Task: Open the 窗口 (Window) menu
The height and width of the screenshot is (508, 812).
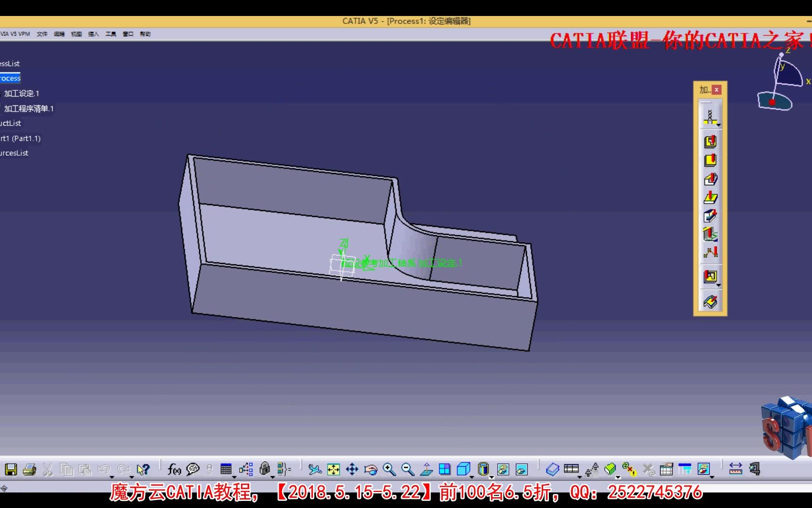Action: (x=128, y=34)
